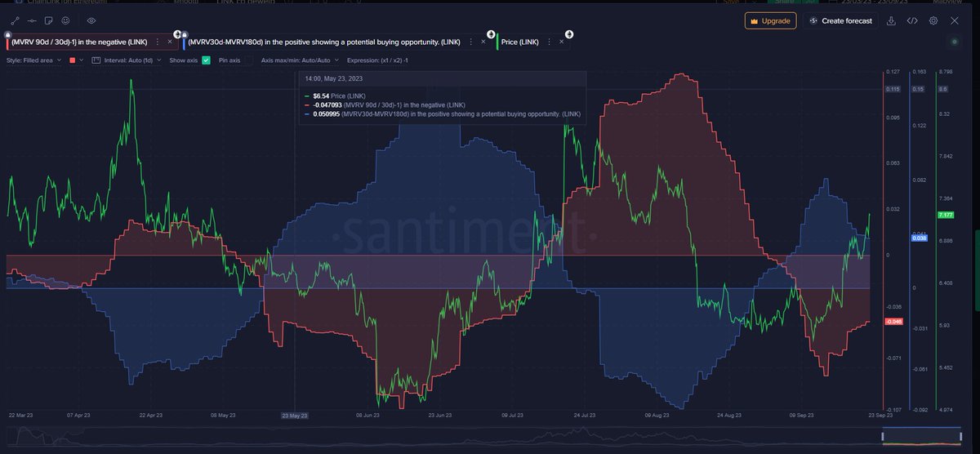Screen dimensions: 980x454
Task: Click lock icon on MVRV 90d/30d tab
Action: [7, 34]
